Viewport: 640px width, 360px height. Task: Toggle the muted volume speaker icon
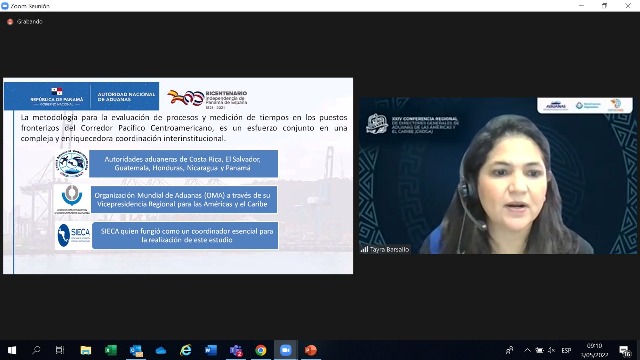pos(551,350)
